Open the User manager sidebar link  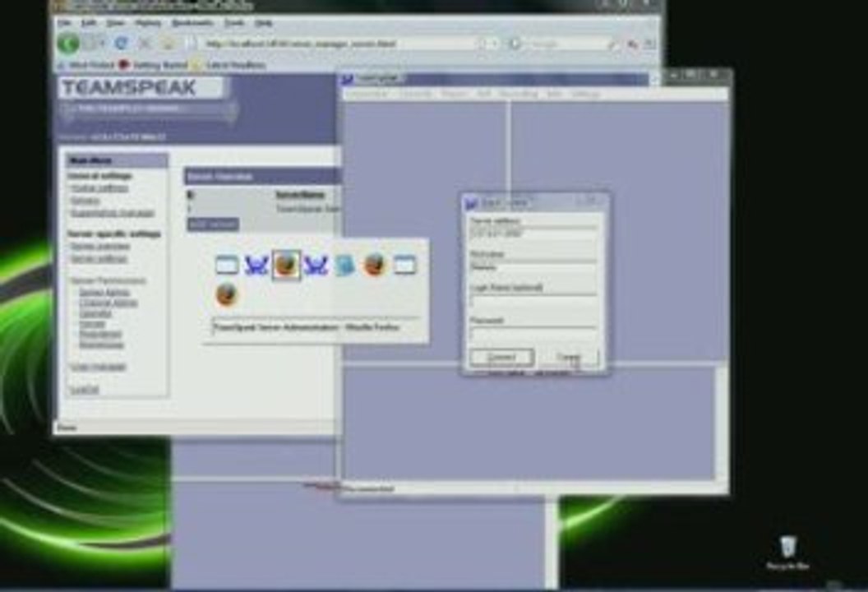(x=99, y=368)
